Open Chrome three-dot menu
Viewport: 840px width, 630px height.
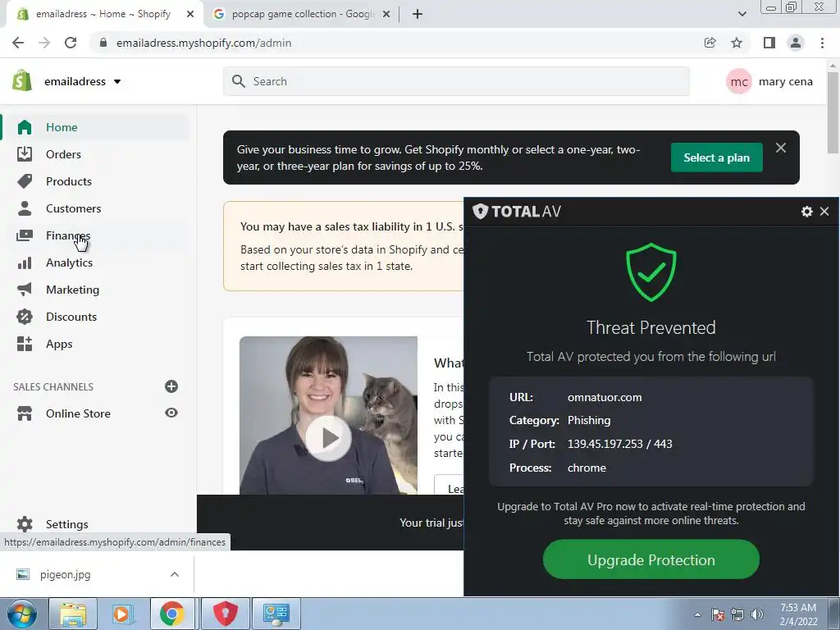pyautogui.click(x=822, y=43)
